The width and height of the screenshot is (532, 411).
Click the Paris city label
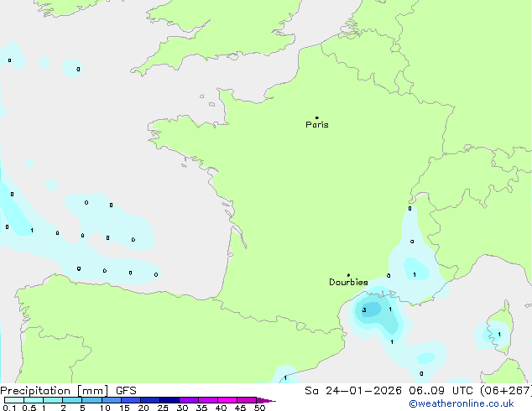tap(317, 125)
